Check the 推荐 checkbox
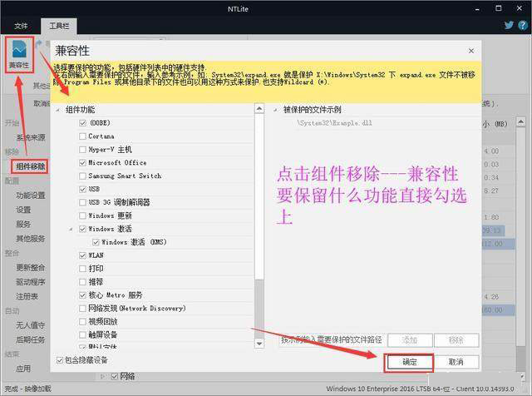The image size is (532, 396). point(82,282)
